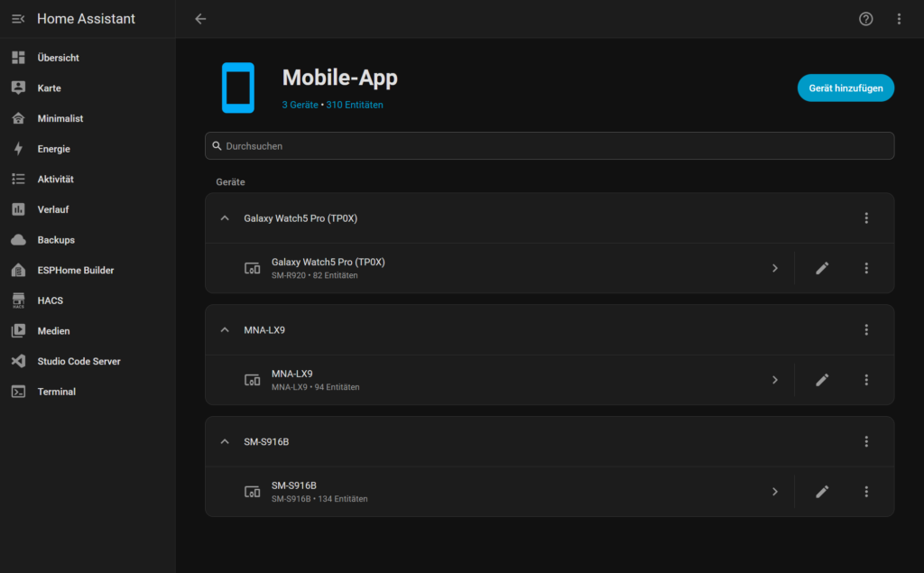Select the SM-S916B • 134 Entitäten text

[x=319, y=499]
